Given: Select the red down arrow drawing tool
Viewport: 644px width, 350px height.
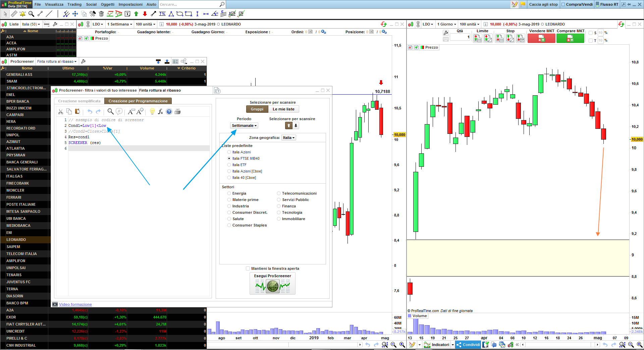Looking at the screenshot, I should 145,14.
